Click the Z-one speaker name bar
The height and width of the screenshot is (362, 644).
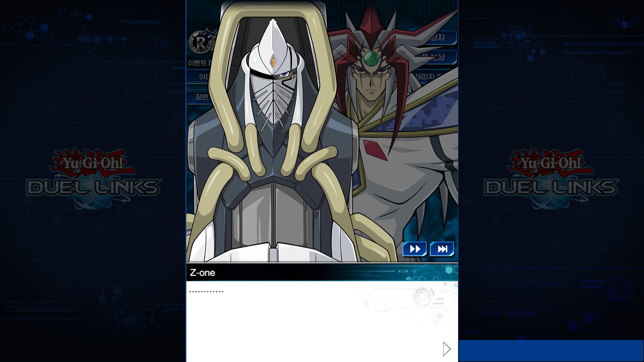(x=322, y=272)
